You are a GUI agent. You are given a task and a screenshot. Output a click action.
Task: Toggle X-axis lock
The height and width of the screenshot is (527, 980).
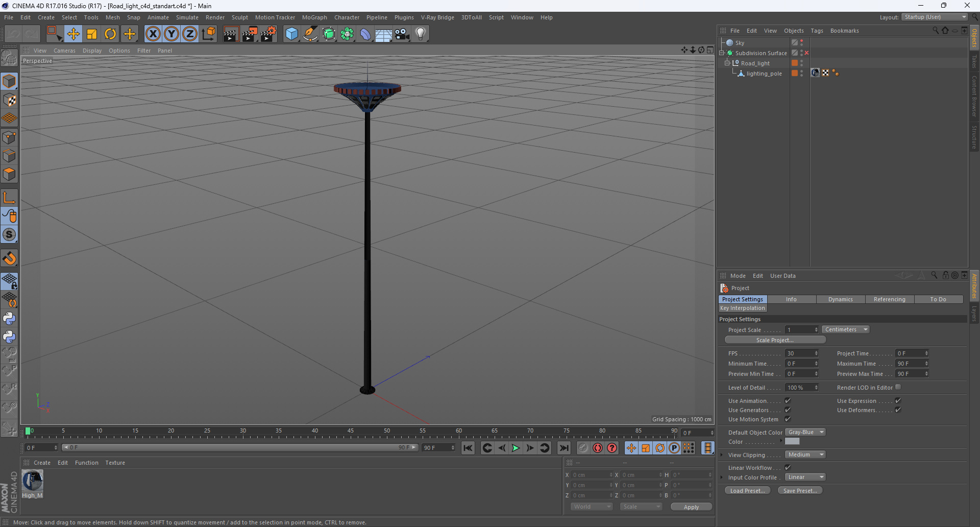point(153,34)
